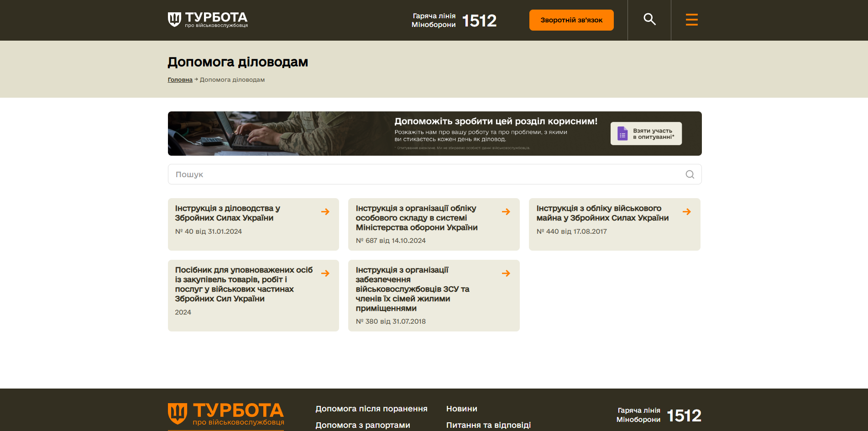Open the Головна breadcrumb link
Viewport: 868px width, 431px height.
coord(180,79)
